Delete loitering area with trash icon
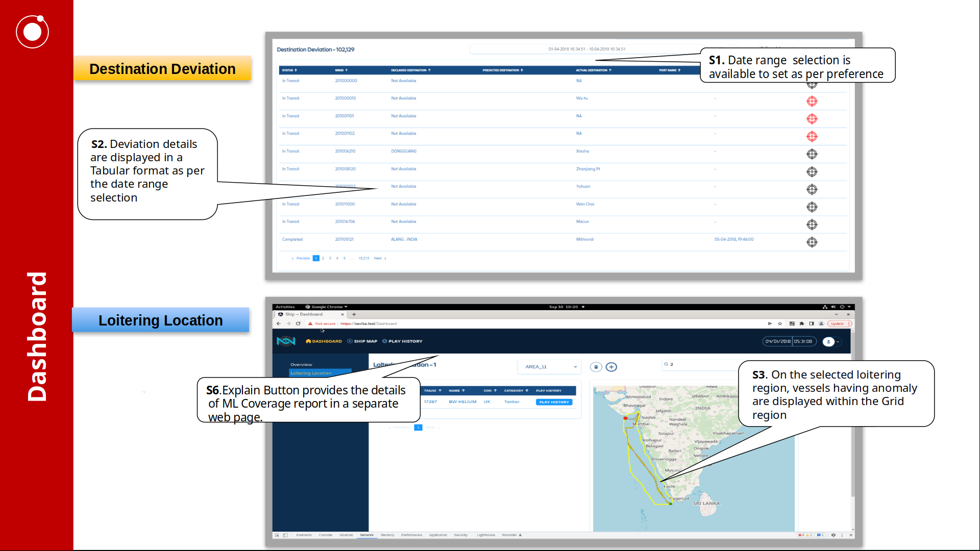The image size is (980, 551). (x=596, y=367)
